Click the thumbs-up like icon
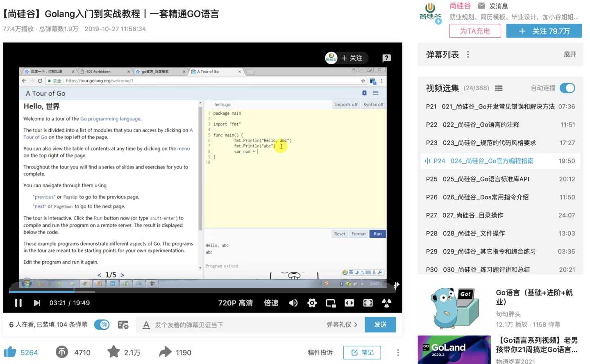 coord(9,352)
